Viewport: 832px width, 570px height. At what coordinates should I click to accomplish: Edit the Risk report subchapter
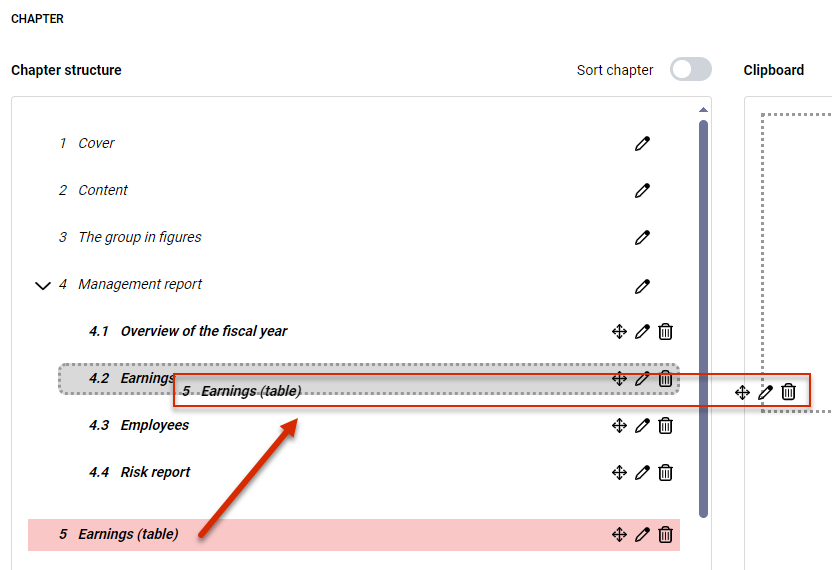point(642,472)
